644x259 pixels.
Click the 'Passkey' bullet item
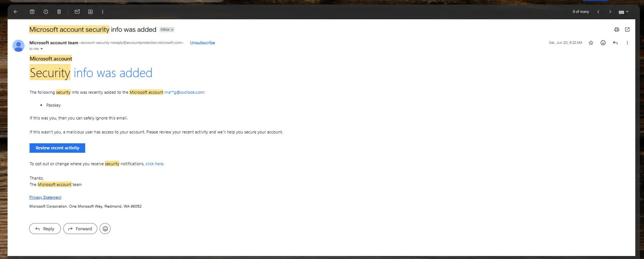pos(53,105)
